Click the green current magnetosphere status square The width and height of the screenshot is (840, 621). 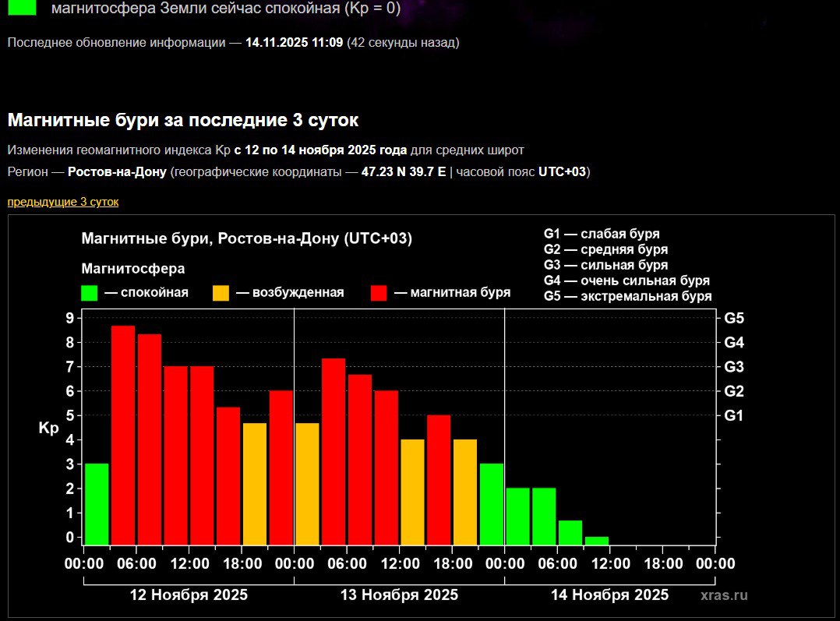23,8
